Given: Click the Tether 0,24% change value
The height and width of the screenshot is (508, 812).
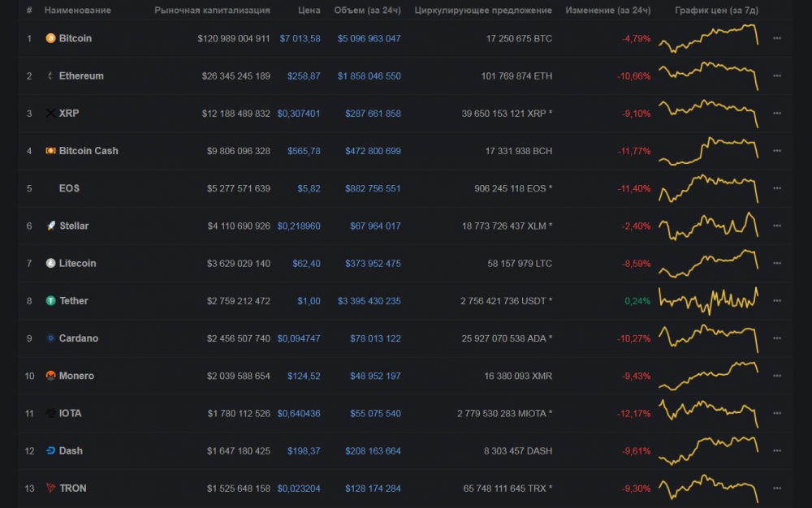Looking at the screenshot, I should pyautogui.click(x=637, y=301).
